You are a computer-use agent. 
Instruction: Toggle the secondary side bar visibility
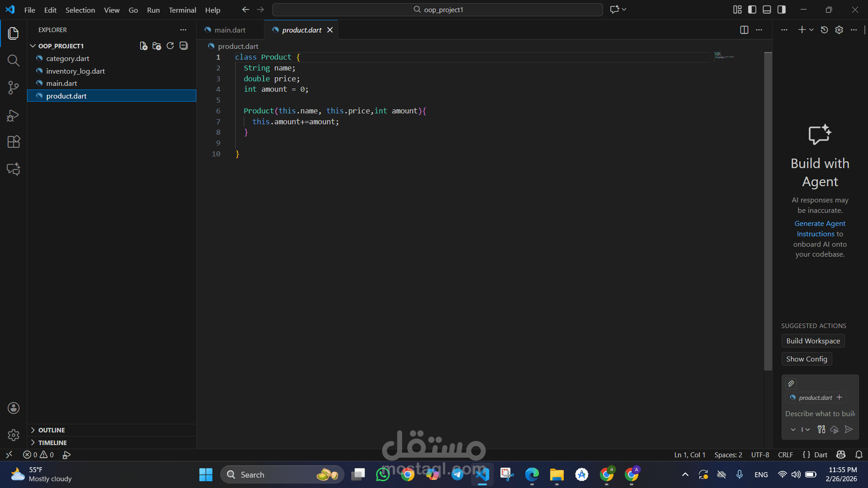782,9
